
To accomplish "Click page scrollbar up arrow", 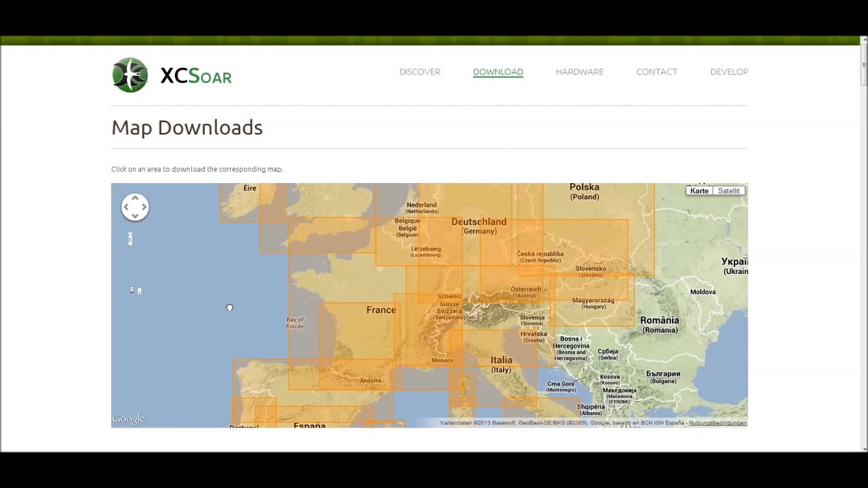I will [864, 41].
